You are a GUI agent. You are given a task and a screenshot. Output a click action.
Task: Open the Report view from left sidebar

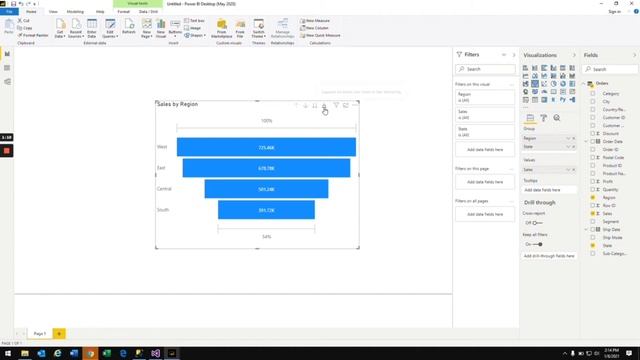pos(7,54)
